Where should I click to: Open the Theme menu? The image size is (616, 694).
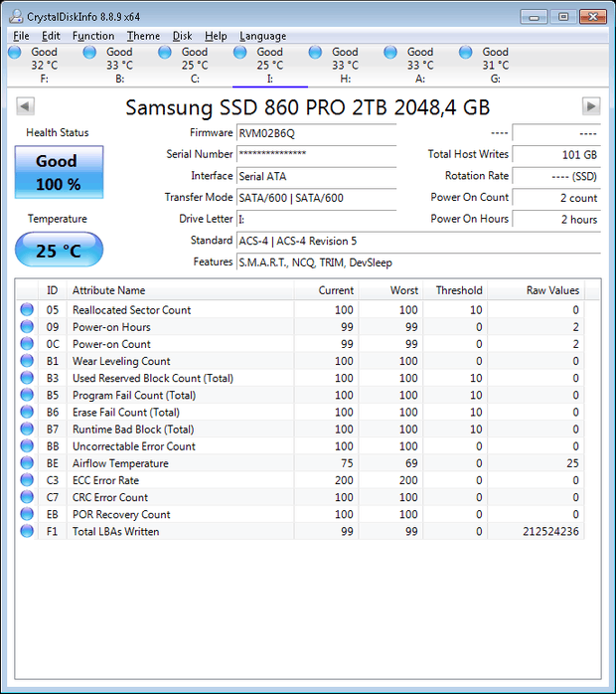pos(143,36)
